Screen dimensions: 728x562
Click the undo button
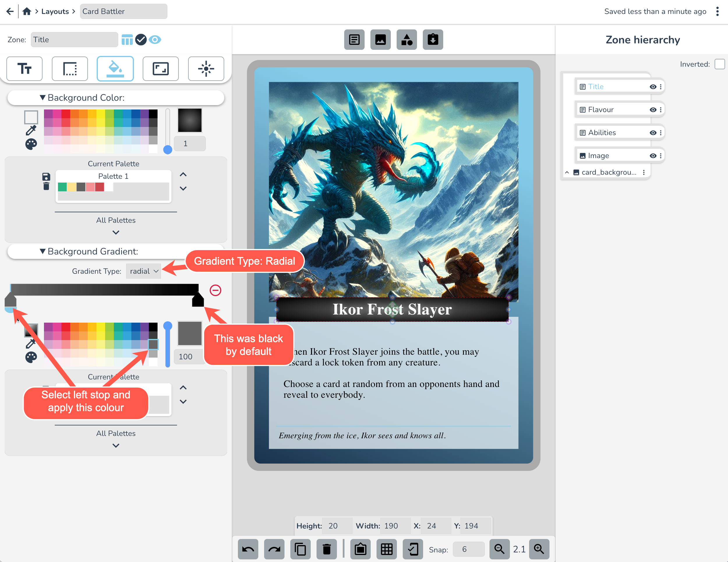248,549
